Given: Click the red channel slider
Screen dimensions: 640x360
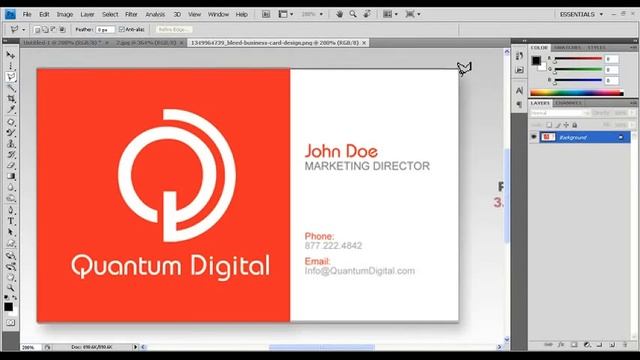Looking at the screenshot, I should (x=578, y=59).
